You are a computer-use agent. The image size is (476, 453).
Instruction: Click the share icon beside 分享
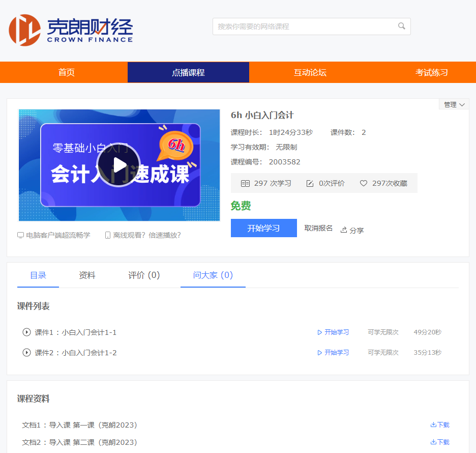point(344,230)
